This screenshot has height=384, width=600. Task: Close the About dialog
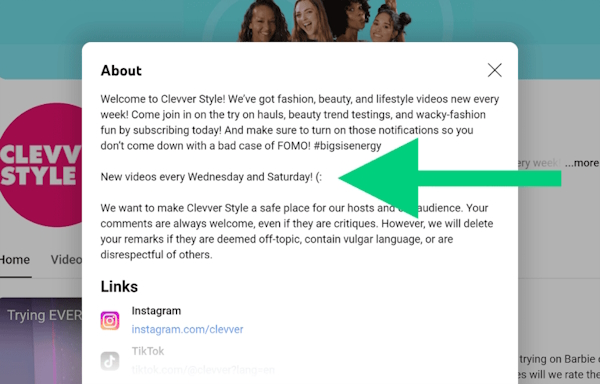[494, 70]
